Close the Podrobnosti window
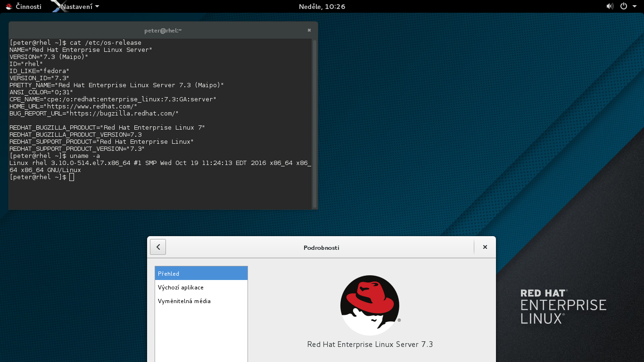The height and width of the screenshot is (362, 644). (x=485, y=247)
